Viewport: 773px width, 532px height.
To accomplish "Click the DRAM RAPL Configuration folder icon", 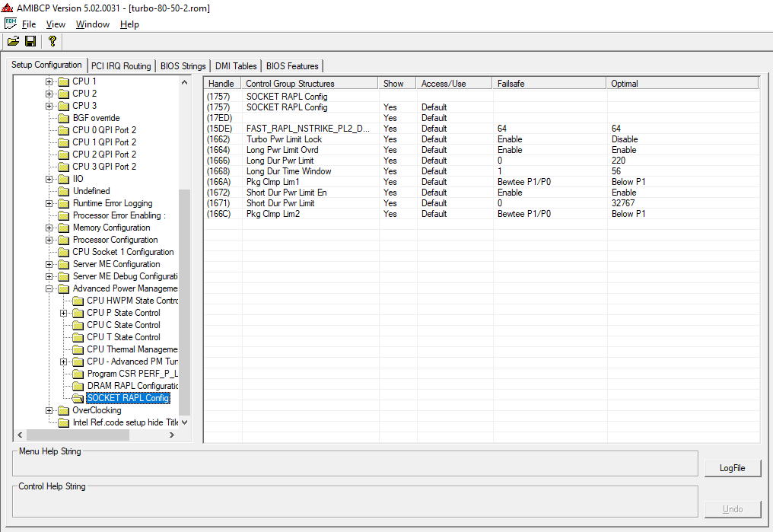I will [x=78, y=386].
